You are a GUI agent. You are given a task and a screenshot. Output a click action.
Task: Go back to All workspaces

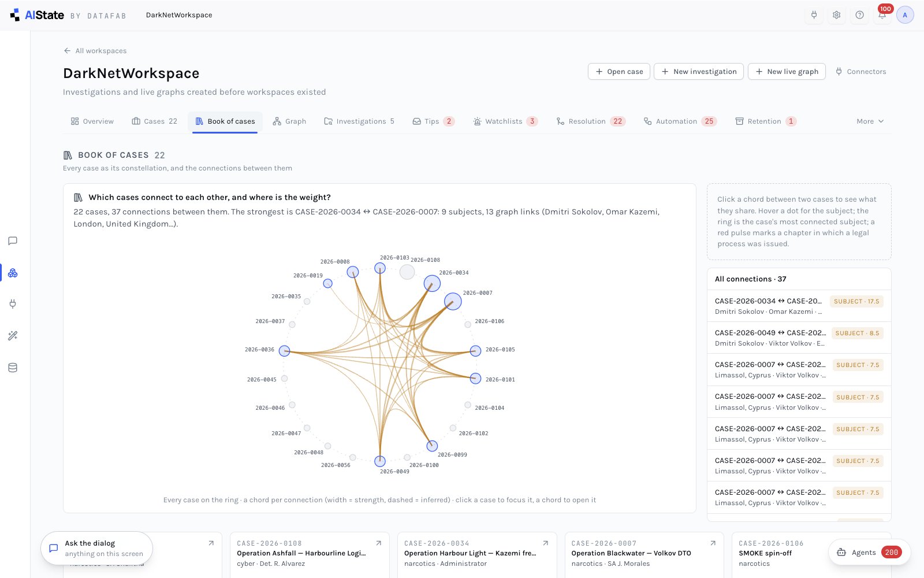pyautogui.click(x=95, y=51)
